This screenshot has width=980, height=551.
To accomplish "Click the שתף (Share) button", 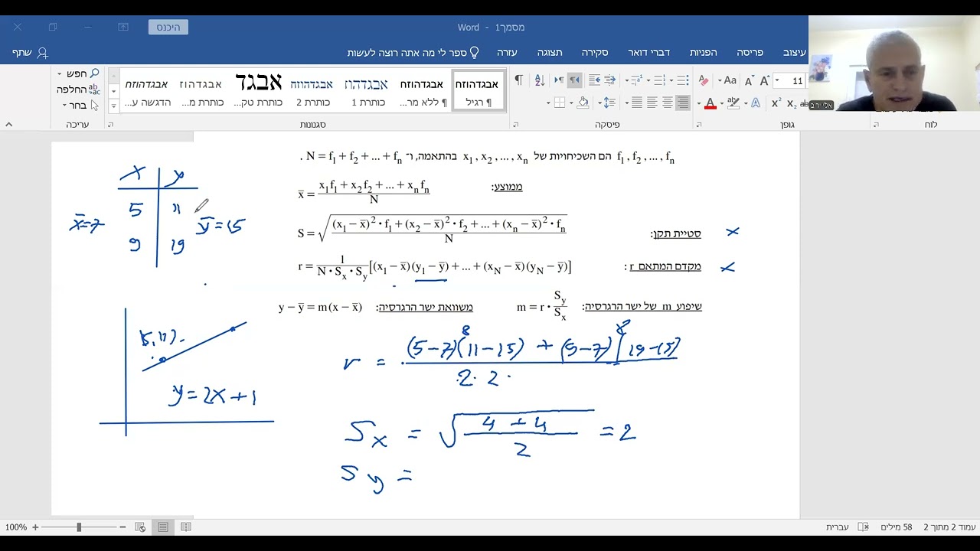I will pos(29,52).
